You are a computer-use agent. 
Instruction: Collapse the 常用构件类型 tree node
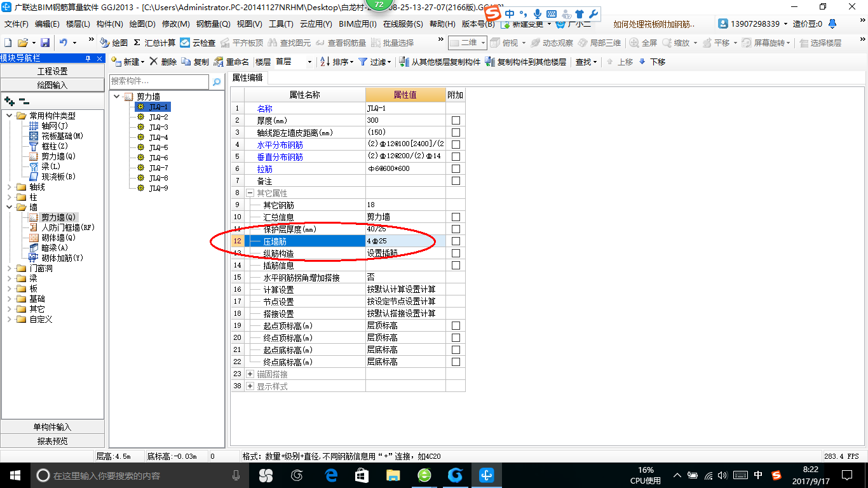[x=10, y=116]
